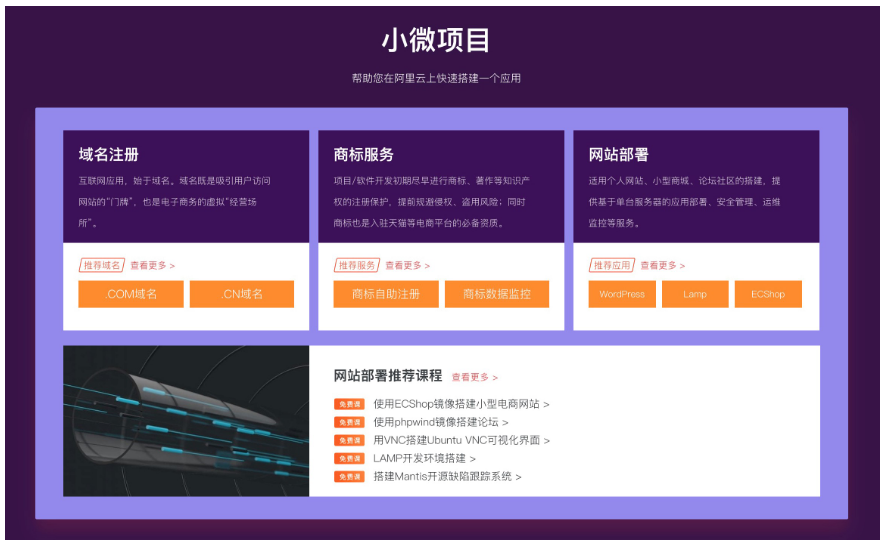
Task: Click the .CN域名 orange button
Action: [x=242, y=294]
